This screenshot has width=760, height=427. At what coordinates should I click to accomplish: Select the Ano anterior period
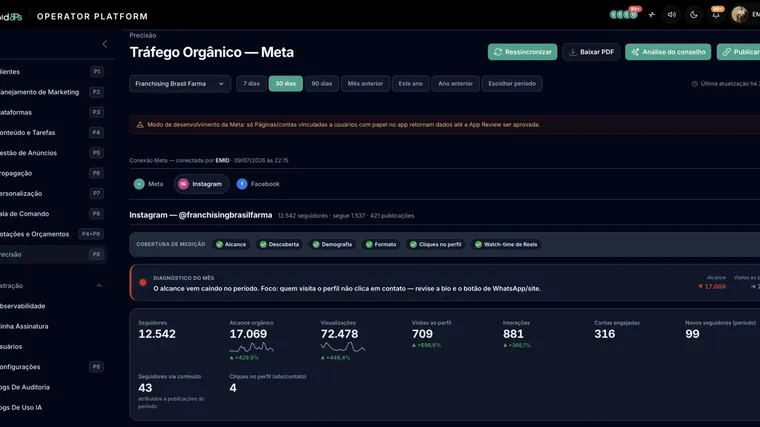point(456,84)
